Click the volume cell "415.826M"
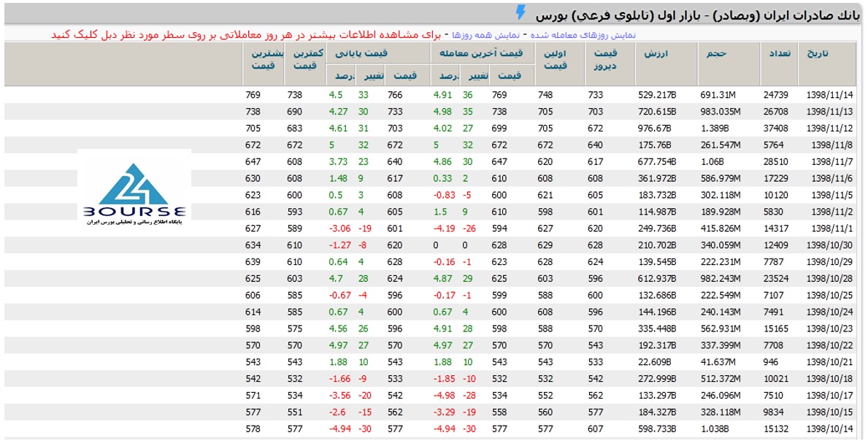 [x=721, y=228]
